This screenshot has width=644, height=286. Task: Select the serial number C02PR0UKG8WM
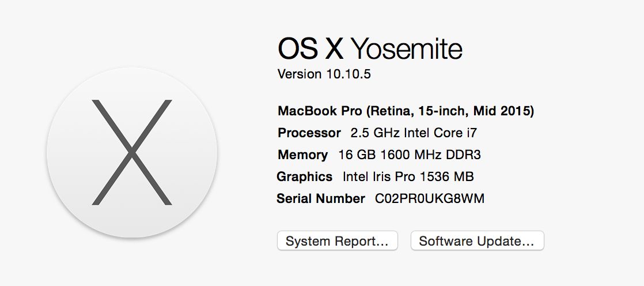click(x=430, y=199)
